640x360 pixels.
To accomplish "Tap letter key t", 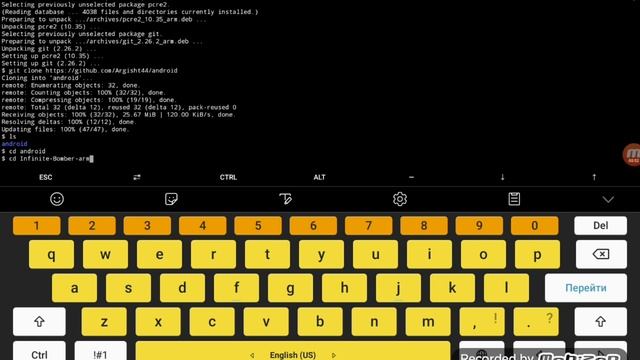I will point(267,254).
